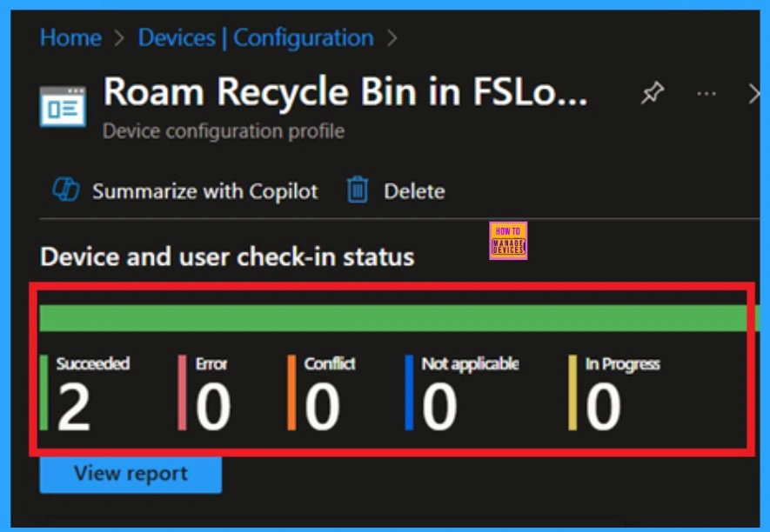The width and height of the screenshot is (770, 532).
Task: Open the more options ellipsis menu
Action: 706,94
